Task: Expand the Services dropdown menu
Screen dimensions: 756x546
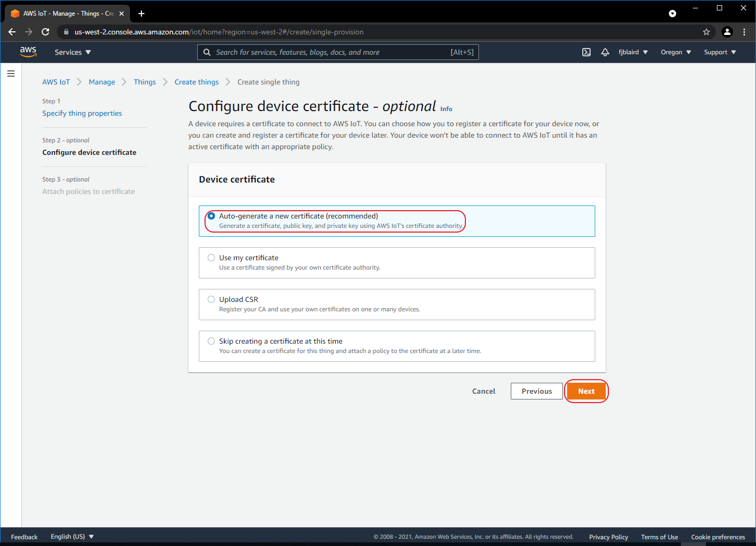Action: coord(73,52)
